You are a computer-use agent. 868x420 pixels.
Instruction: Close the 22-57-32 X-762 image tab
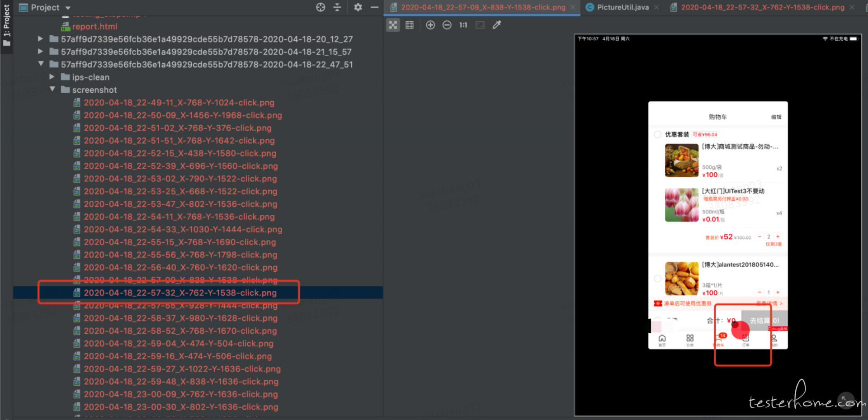[x=852, y=7]
